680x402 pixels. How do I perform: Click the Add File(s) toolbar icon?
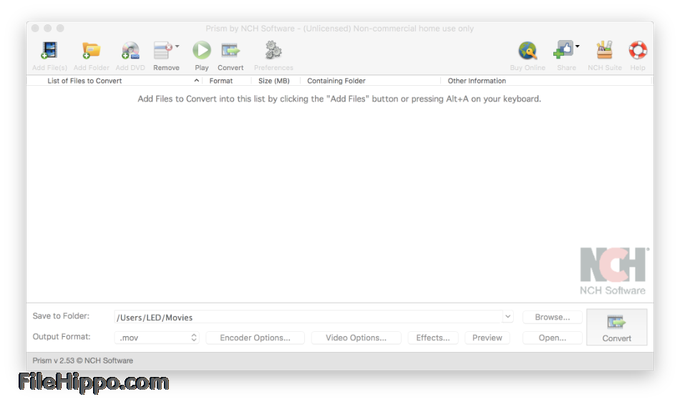49,50
